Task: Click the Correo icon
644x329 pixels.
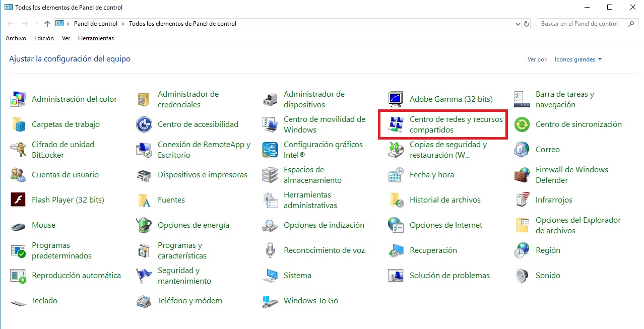Action: 522,150
